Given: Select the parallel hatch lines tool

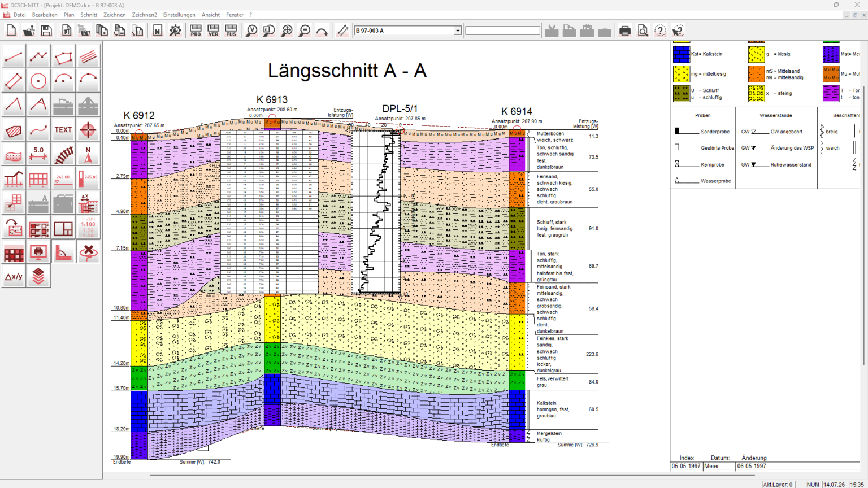Looking at the screenshot, I should 88,56.
